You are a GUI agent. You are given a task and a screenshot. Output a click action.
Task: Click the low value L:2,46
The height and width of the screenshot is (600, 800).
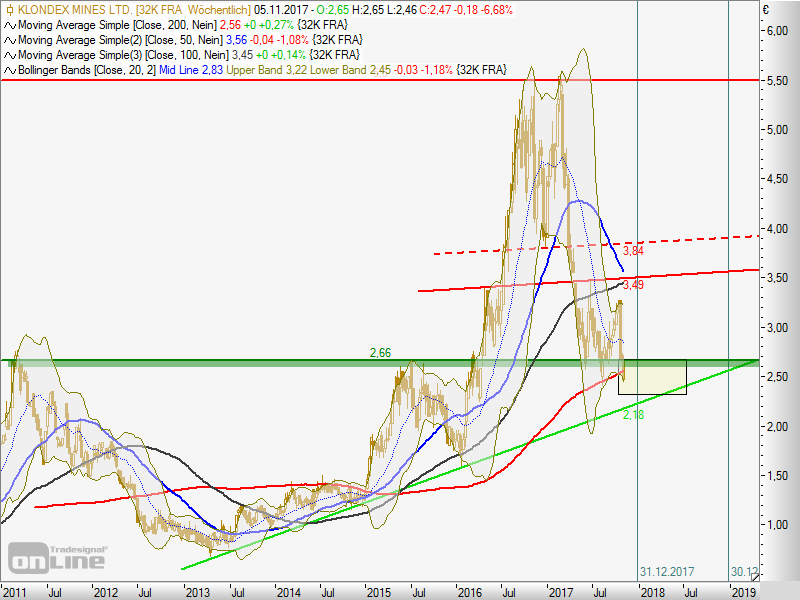[x=401, y=10]
